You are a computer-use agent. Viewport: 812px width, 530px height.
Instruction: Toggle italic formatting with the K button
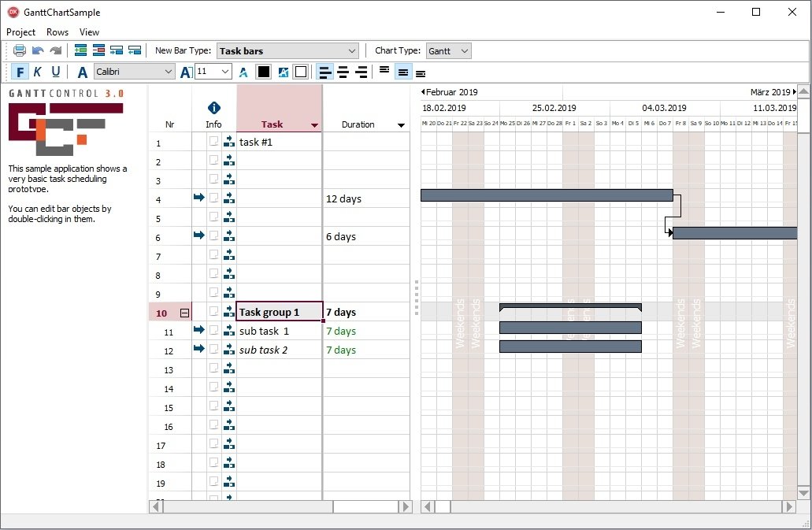[x=37, y=72]
